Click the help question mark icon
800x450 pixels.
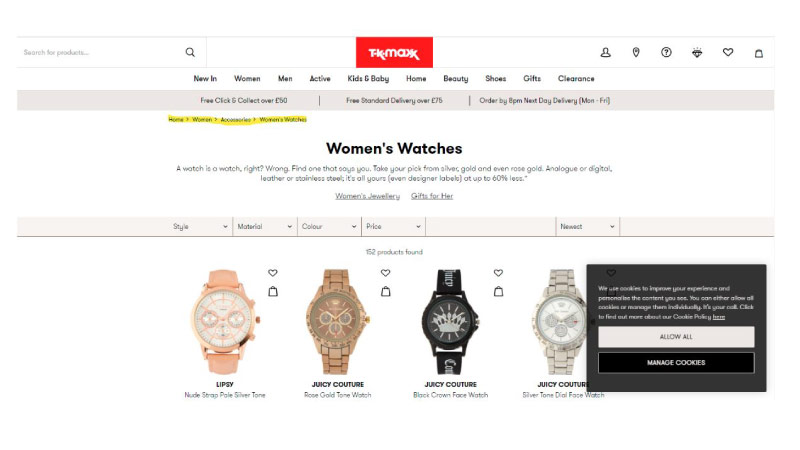click(666, 52)
